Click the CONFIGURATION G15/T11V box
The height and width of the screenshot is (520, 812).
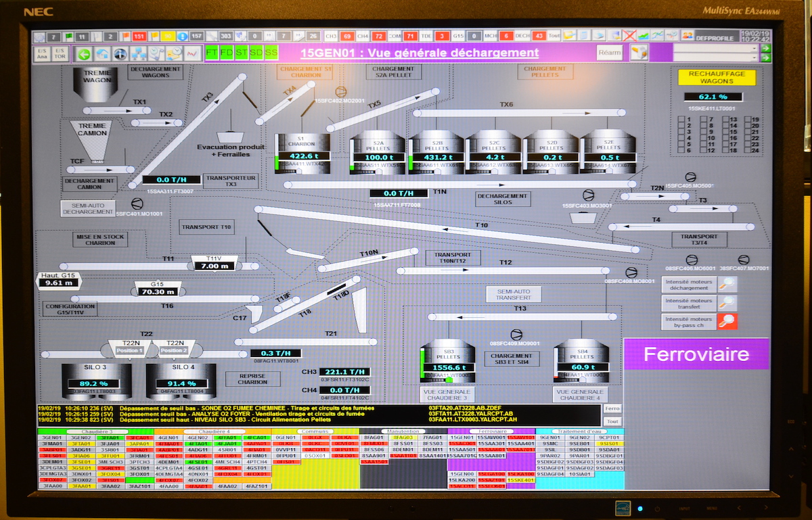tap(70, 310)
